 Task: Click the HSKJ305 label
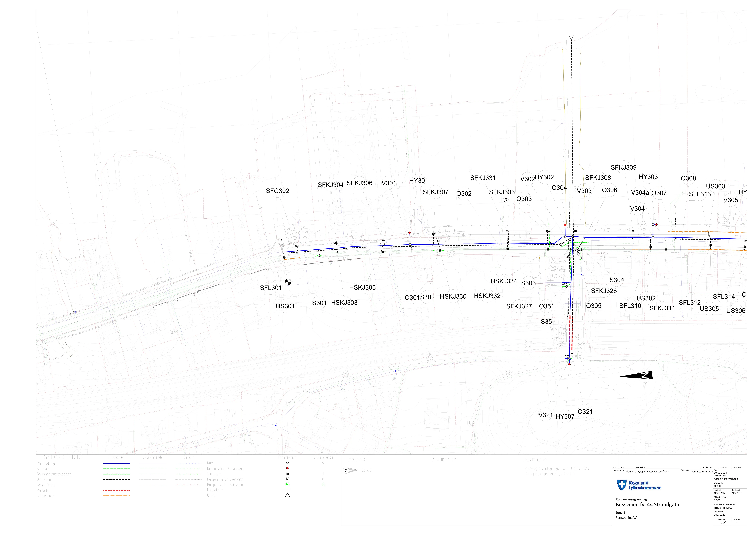(363, 287)
